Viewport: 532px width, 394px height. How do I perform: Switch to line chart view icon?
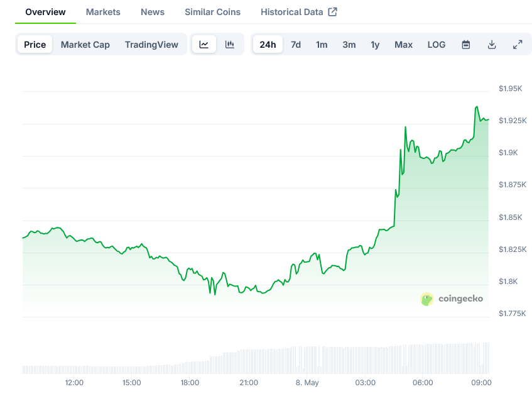point(204,45)
